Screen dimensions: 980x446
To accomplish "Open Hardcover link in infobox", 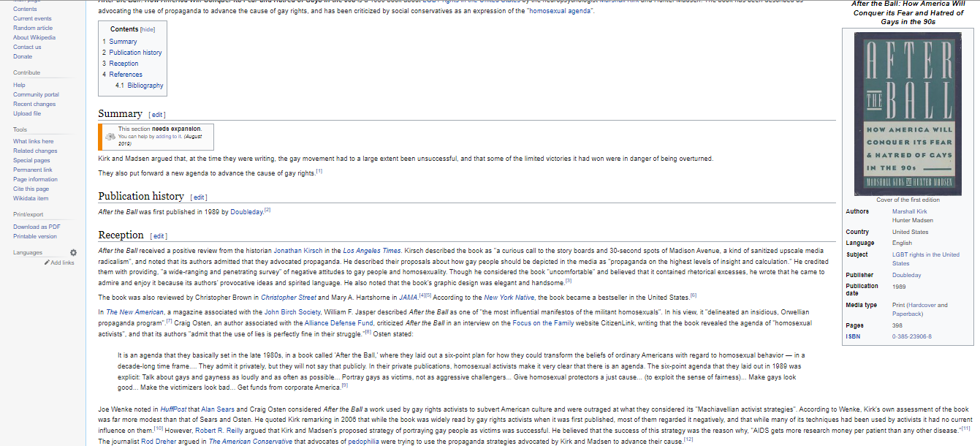I will 921,305.
